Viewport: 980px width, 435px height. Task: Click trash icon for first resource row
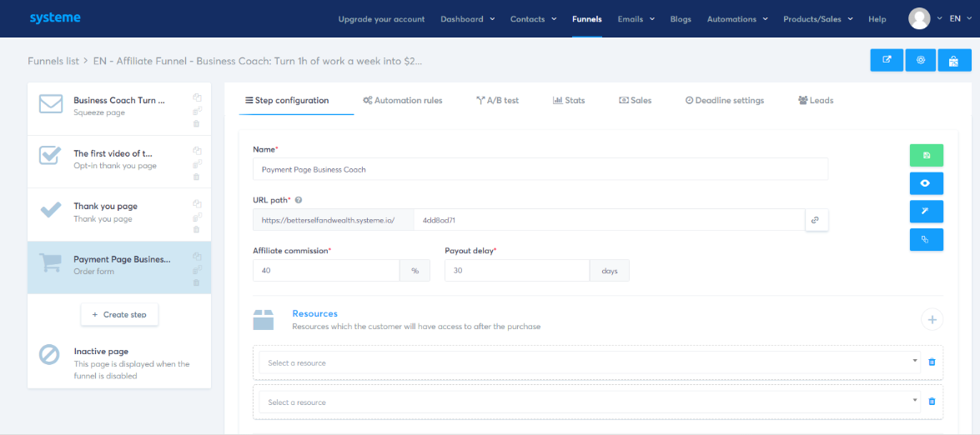932,362
